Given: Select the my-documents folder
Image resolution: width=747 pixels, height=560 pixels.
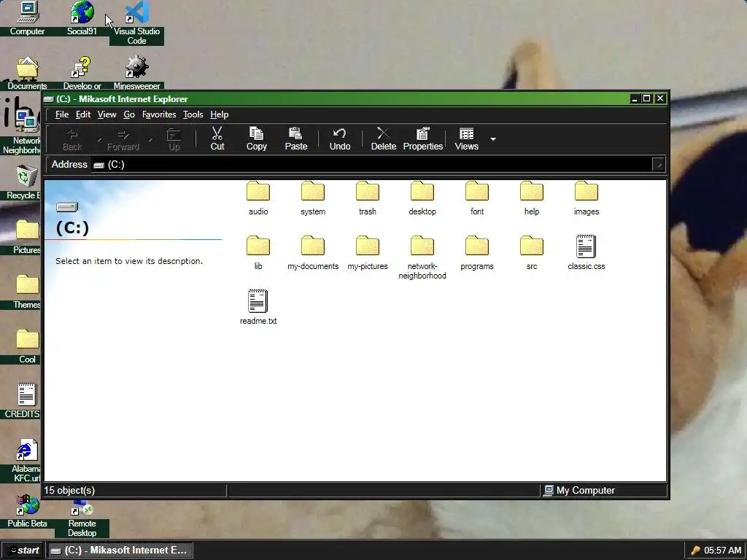Looking at the screenshot, I should [313, 253].
